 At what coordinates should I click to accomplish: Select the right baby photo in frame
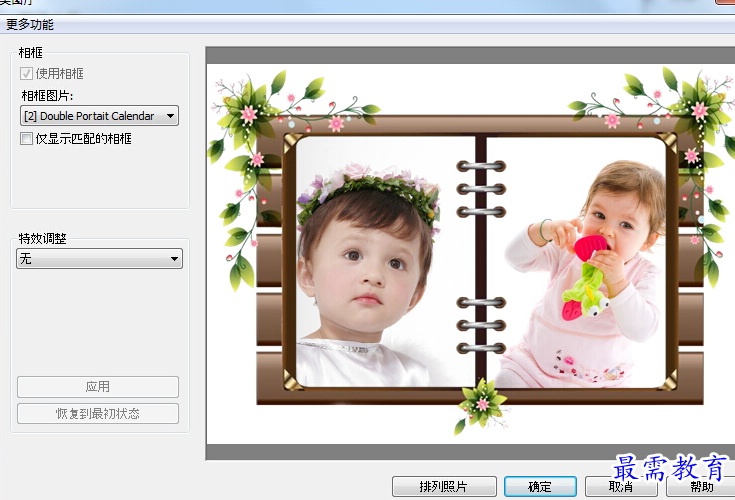point(576,261)
